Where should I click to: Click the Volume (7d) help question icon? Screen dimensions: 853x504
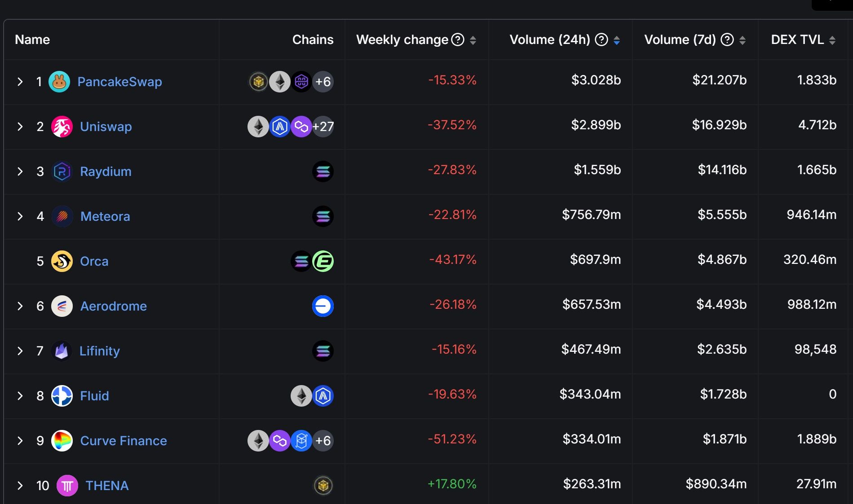(x=727, y=40)
